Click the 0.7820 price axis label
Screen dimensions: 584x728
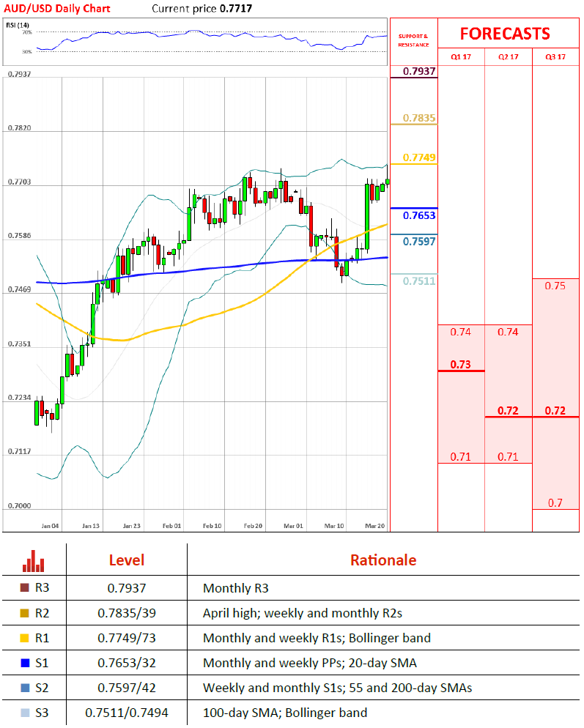[20, 127]
